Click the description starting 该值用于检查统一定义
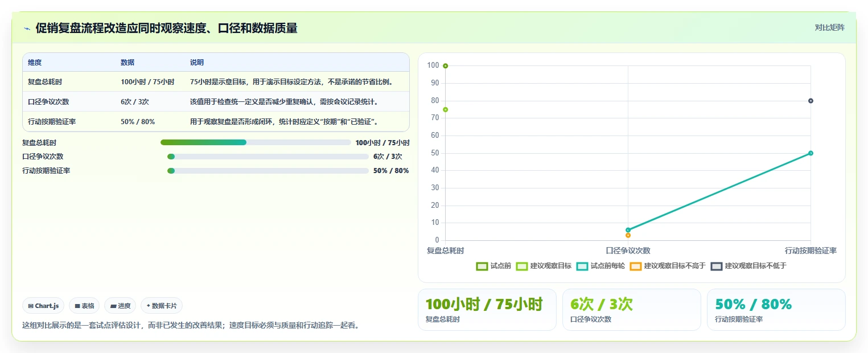The image size is (868, 353). tap(284, 102)
